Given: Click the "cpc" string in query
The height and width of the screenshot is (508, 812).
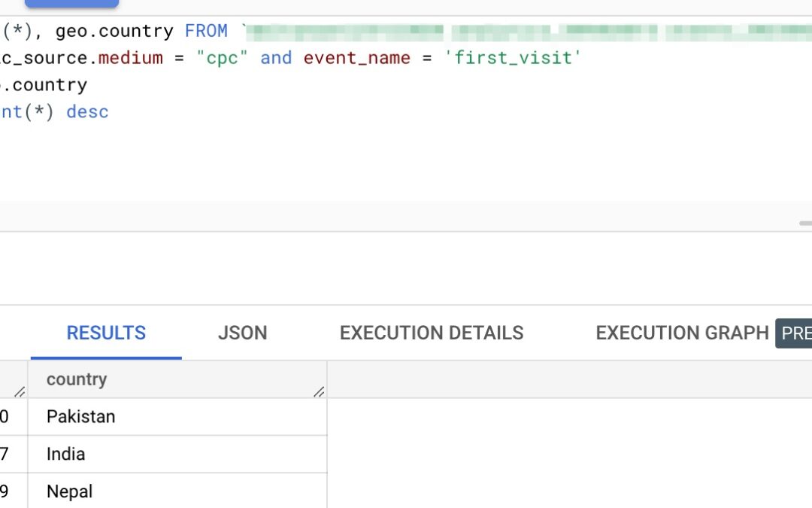Looking at the screenshot, I should pyautogui.click(x=222, y=57).
